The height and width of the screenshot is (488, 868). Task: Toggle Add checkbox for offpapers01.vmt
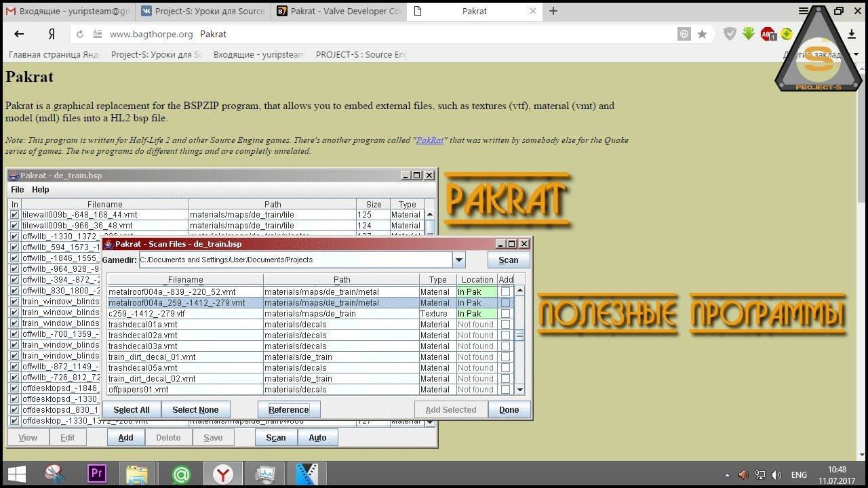[505, 390]
